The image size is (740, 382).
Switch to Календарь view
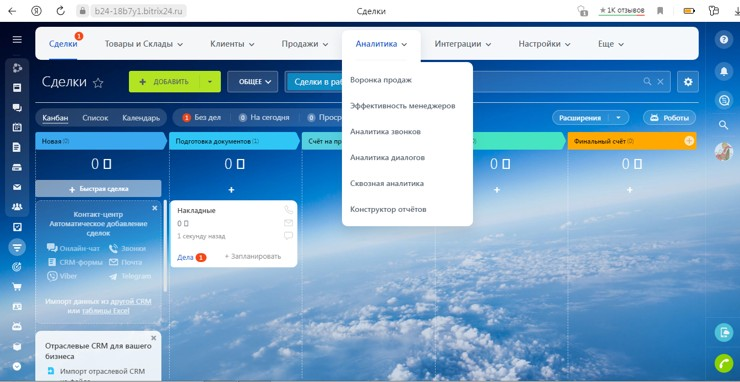(x=141, y=118)
